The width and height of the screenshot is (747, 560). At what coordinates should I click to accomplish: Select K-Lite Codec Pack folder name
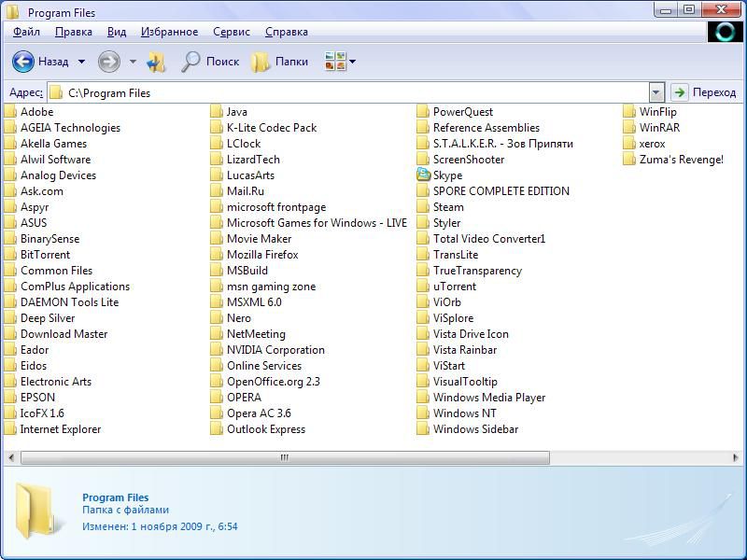[272, 128]
